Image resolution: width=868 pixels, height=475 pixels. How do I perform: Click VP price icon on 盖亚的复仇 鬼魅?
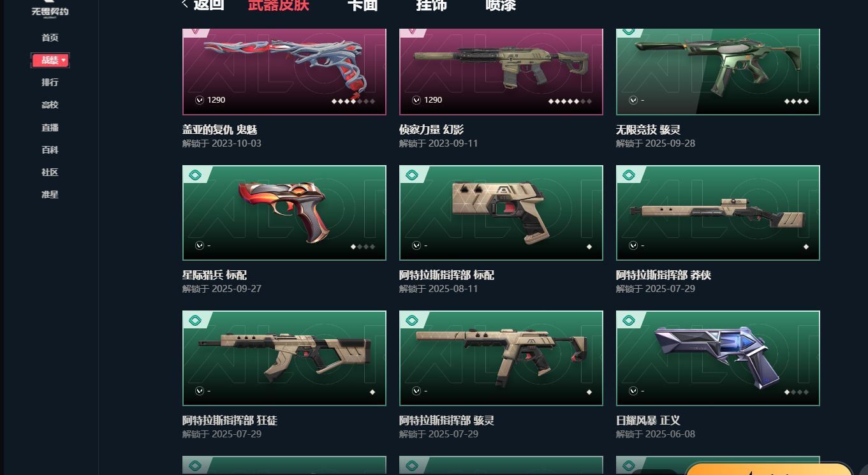(x=200, y=100)
